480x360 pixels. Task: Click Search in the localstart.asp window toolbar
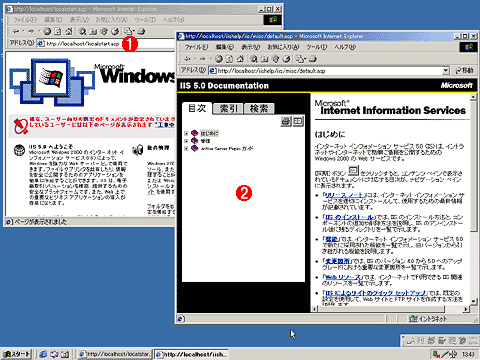tap(82, 31)
